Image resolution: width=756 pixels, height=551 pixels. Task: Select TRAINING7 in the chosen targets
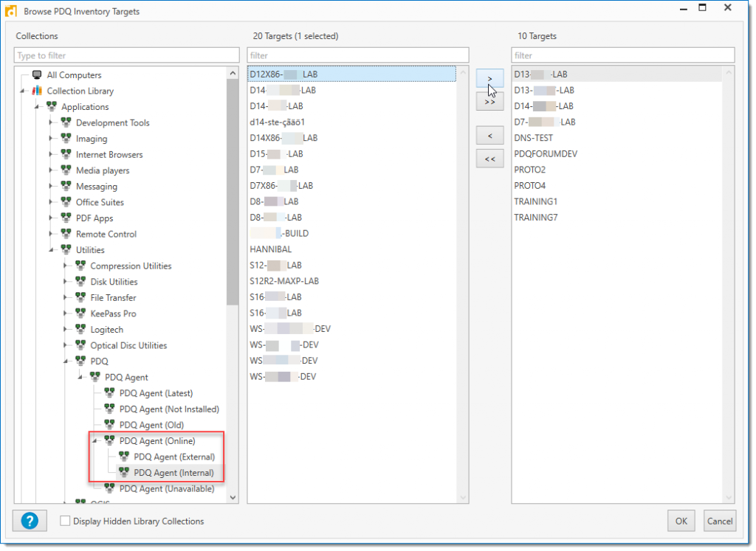535,217
